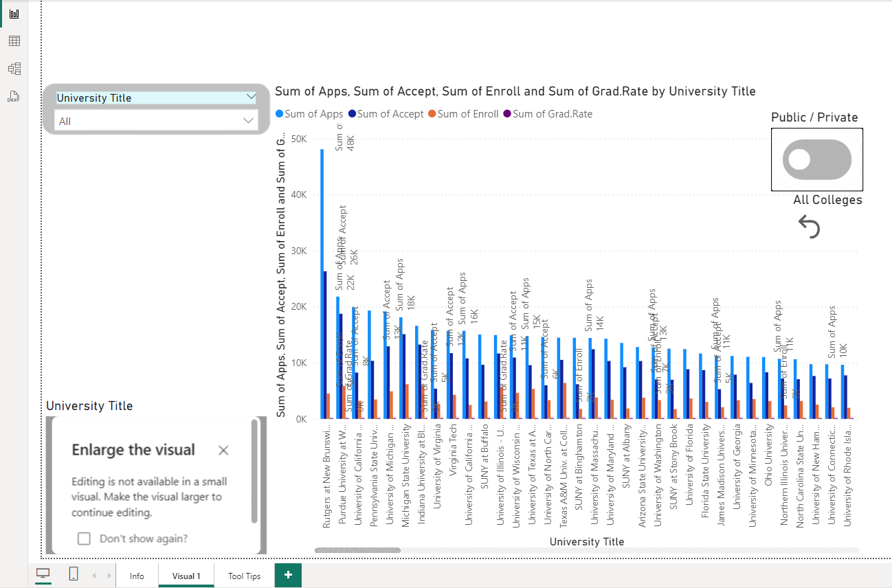Image resolution: width=892 pixels, height=588 pixels.
Task: Toggle the Public / Private switch
Action: click(816, 159)
